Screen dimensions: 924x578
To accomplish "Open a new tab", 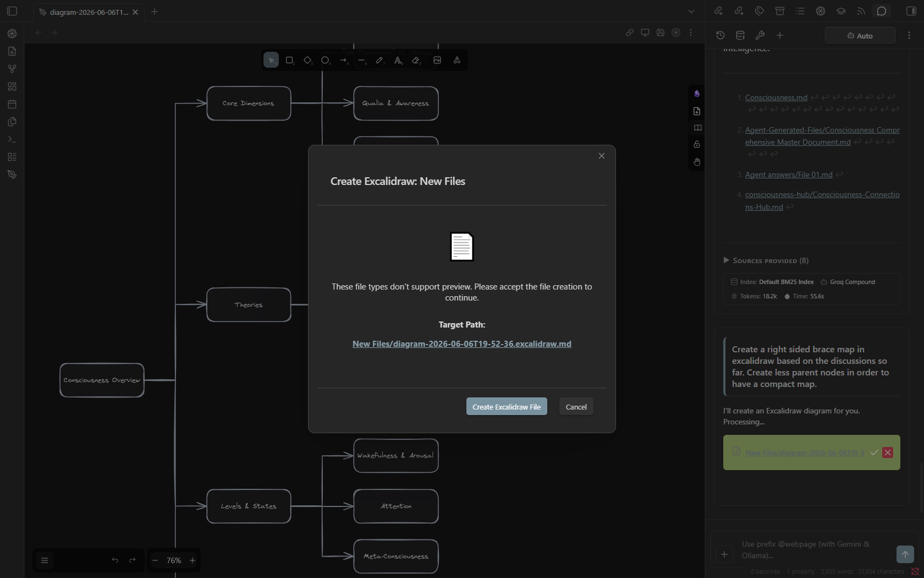I will (x=155, y=12).
